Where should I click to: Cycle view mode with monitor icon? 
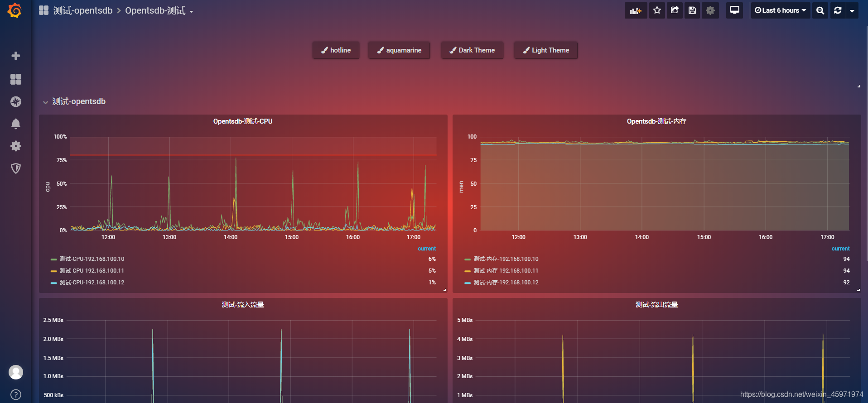coord(734,10)
